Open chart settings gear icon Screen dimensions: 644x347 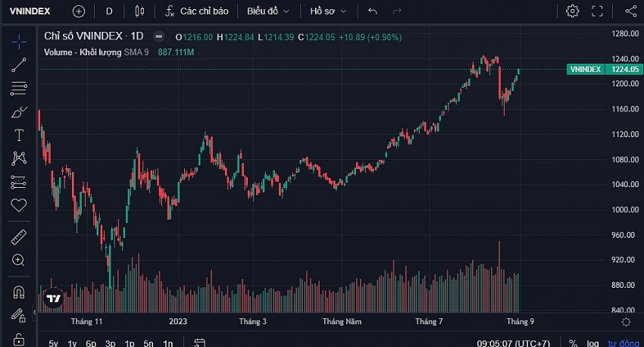point(572,11)
